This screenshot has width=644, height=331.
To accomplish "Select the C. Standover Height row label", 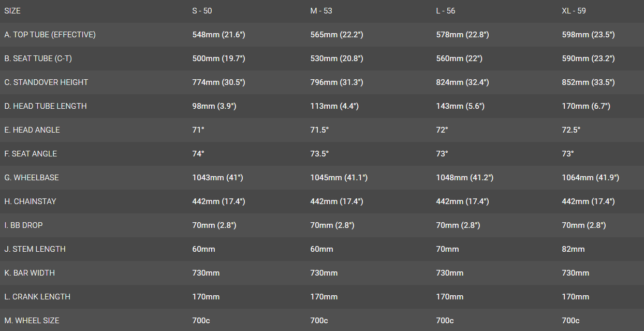I will pos(46,82).
